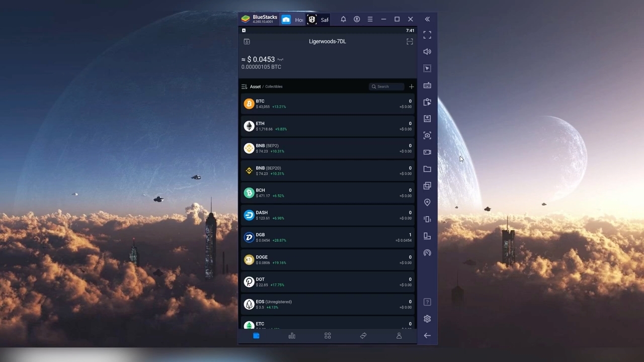Open BlueStacks notifications bell

[343, 19]
